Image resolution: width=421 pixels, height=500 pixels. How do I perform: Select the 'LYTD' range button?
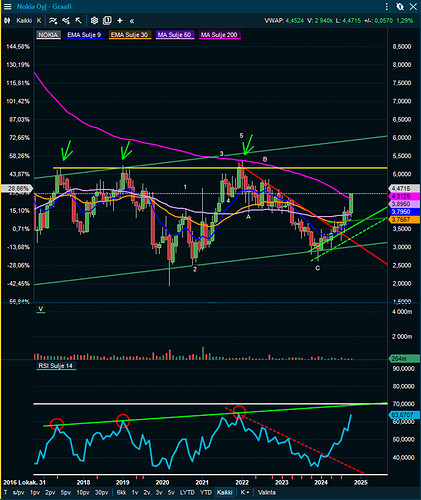point(187,492)
